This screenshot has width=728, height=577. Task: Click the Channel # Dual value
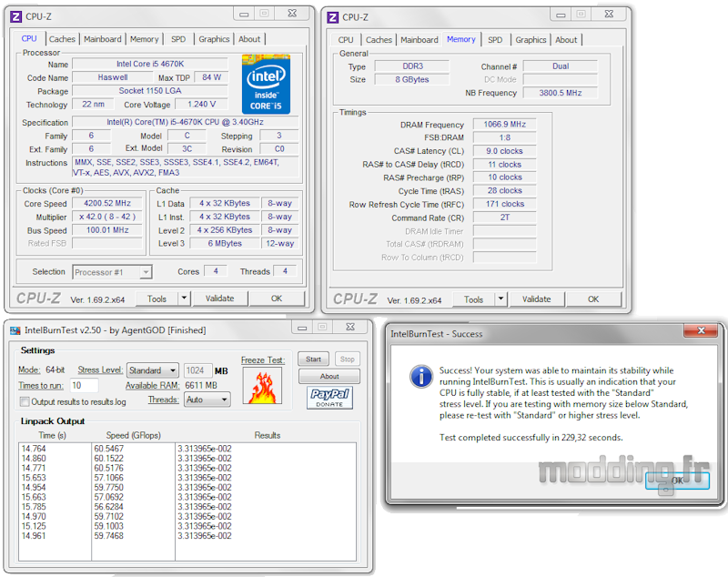click(x=561, y=66)
